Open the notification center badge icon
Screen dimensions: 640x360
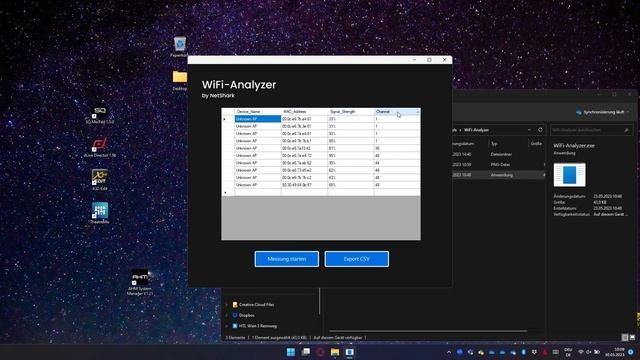pyautogui.click(x=631, y=352)
